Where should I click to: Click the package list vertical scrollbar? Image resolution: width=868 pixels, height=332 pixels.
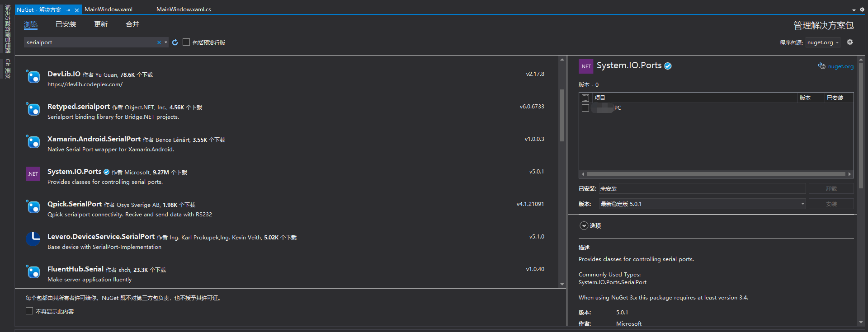(x=562, y=116)
